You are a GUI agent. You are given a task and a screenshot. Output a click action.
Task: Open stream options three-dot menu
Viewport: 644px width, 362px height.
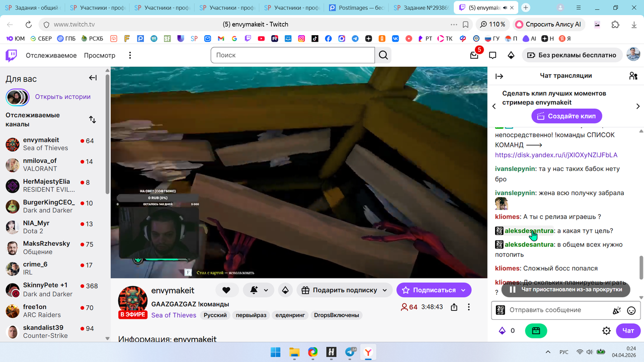469,307
